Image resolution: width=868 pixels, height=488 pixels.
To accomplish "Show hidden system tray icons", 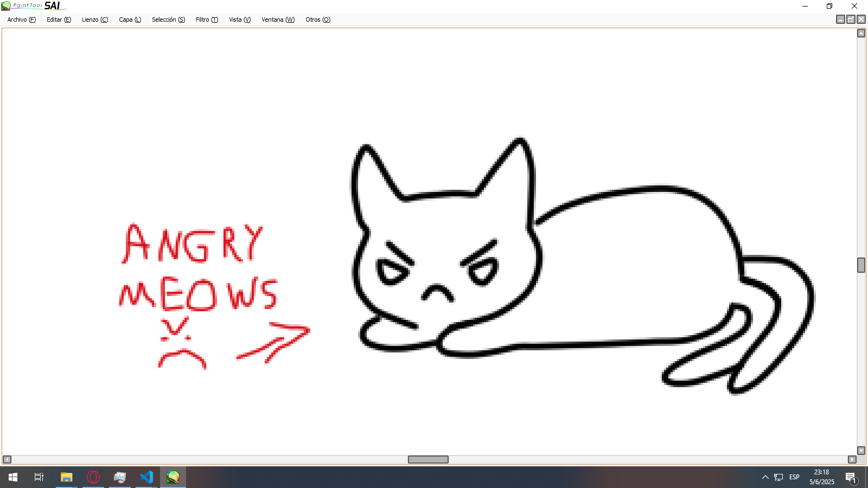I will click(x=765, y=477).
